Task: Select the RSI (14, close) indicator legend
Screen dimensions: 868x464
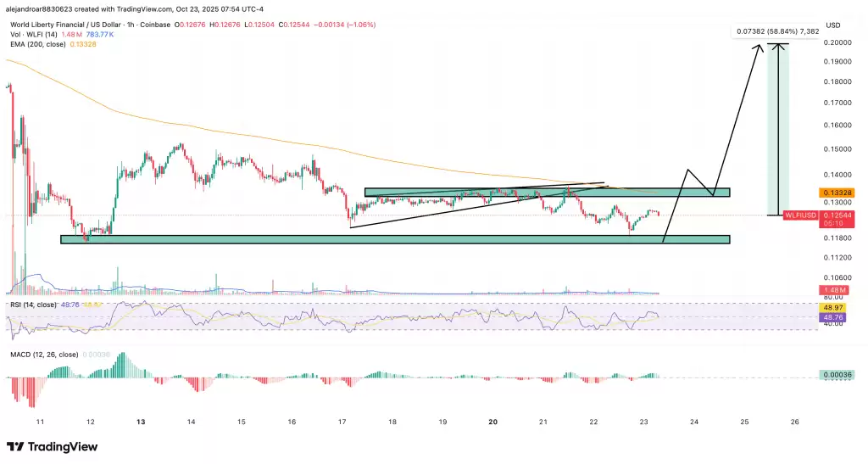Action: point(34,303)
